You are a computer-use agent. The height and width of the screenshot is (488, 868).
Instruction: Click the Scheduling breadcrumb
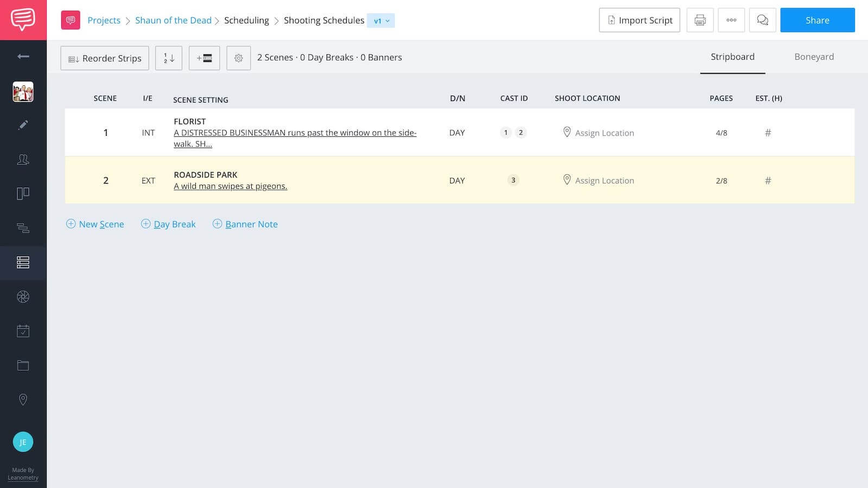246,20
